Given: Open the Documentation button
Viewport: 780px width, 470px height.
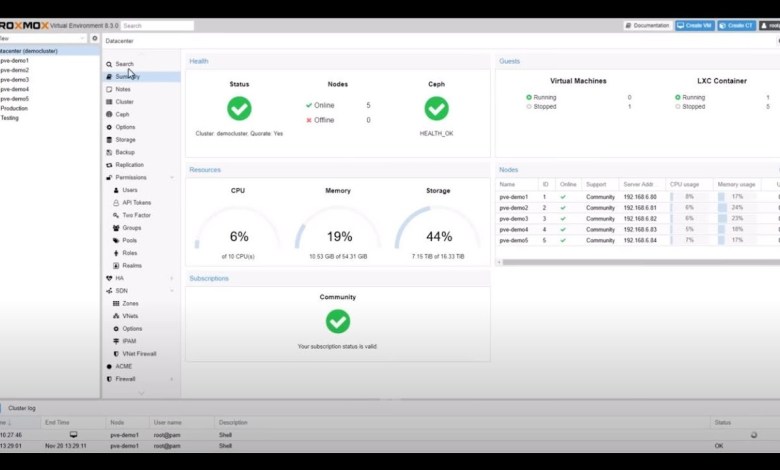Looking at the screenshot, I should 647,25.
